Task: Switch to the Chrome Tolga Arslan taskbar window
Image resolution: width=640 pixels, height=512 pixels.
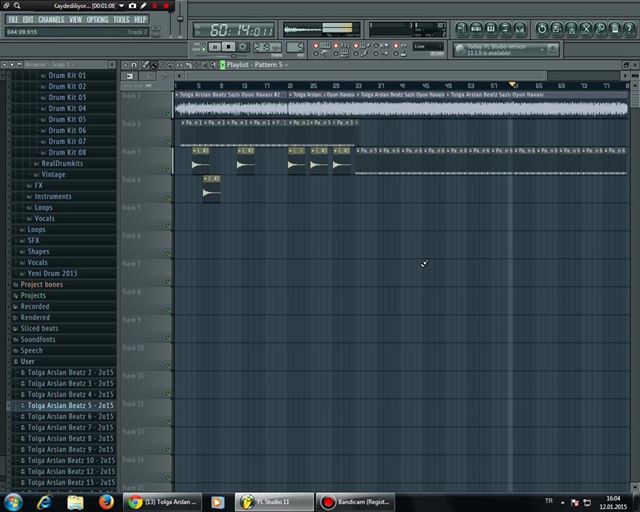Action: click(162, 502)
